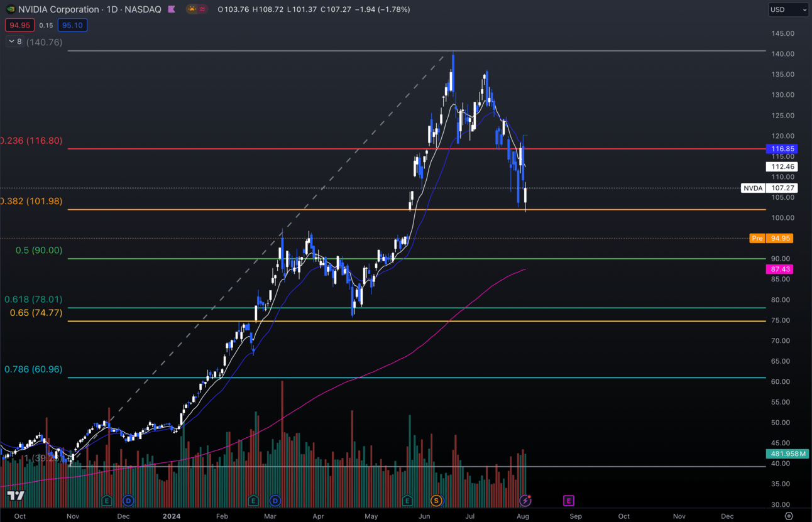Click the dividend D marker near Dec
This screenshot has height=522, width=812.
(x=128, y=501)
